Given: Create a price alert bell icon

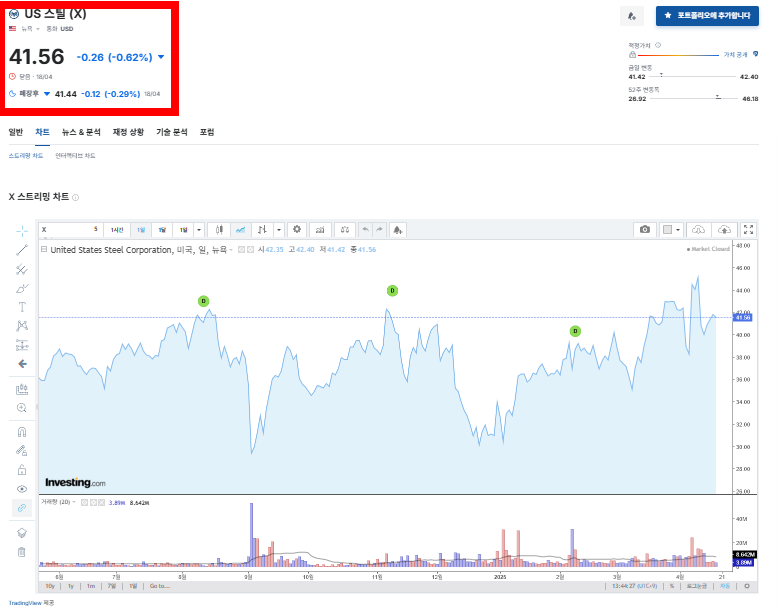Looking at the screenshot, I should tap(397, 229).
